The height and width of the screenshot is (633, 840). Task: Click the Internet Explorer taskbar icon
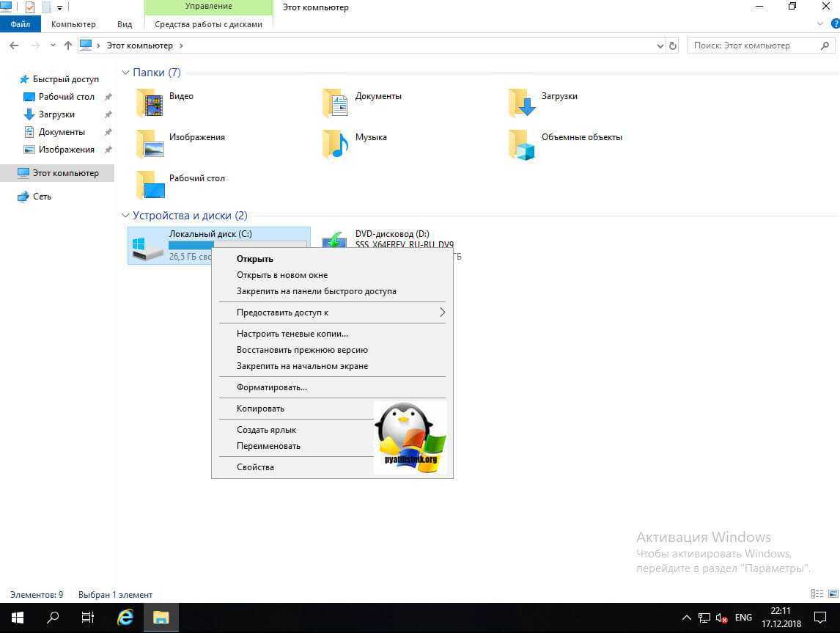tap(125, 617)
